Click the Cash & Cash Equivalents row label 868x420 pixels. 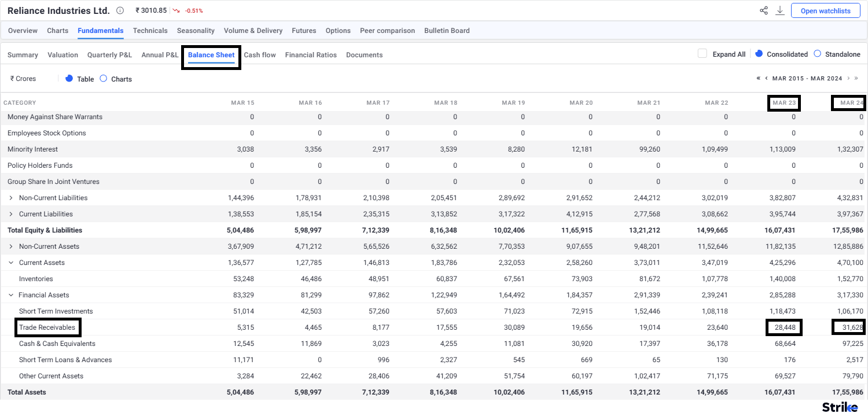click(x=57, y=344)
